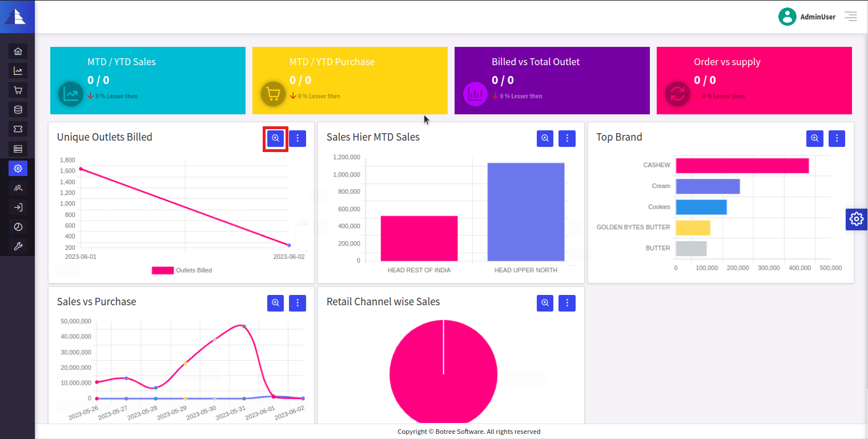
Task: Click the AdminUser name label
Action: [818, 17]
